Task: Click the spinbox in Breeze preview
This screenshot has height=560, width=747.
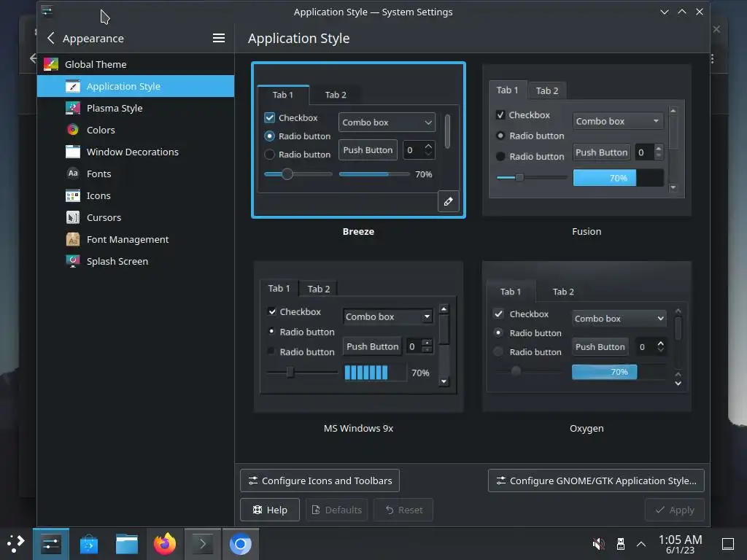Action: point(419,150)
